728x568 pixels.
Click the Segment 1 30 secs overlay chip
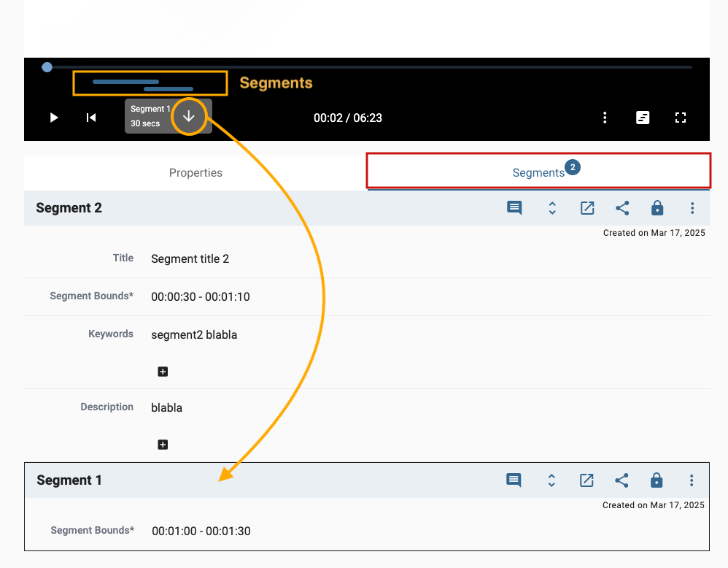150,117
